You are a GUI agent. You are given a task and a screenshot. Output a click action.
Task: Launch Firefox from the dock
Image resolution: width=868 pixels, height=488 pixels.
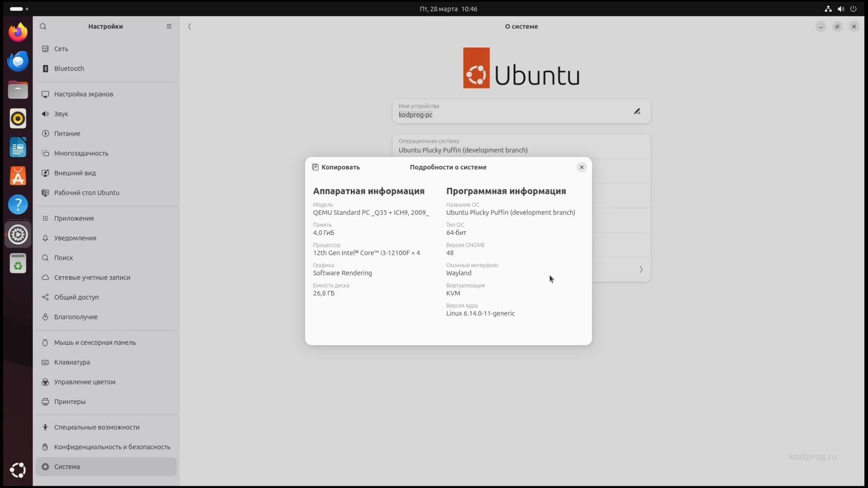(x=18, y=33)
